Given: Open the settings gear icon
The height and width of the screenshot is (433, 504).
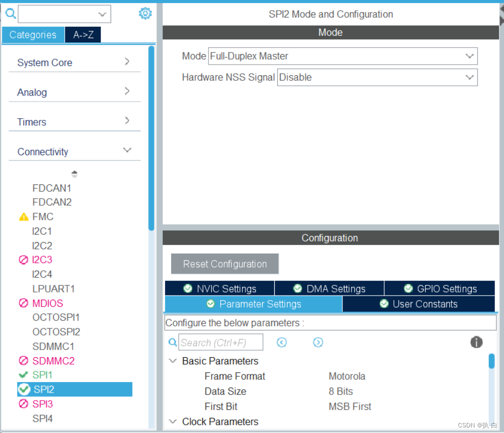Looking at the screenshot, I should pos(145,14).
